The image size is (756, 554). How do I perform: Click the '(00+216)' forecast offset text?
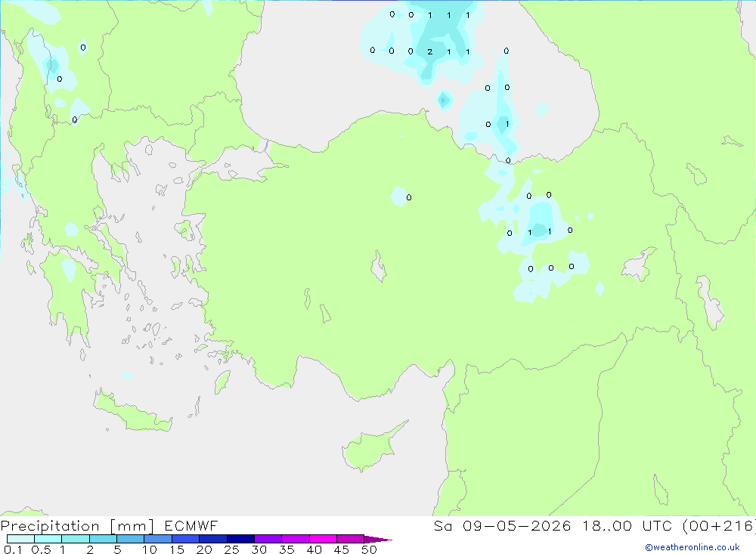point(719,525)
